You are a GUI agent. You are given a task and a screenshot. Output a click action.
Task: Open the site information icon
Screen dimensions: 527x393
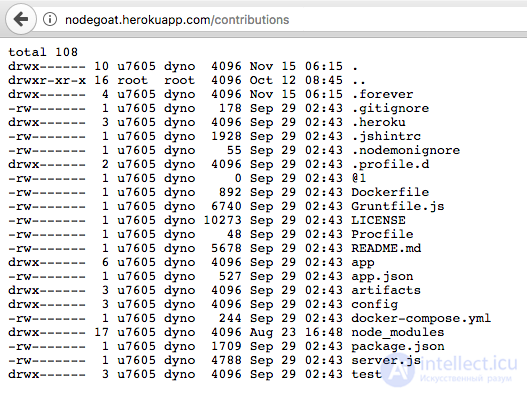[50, 19]
